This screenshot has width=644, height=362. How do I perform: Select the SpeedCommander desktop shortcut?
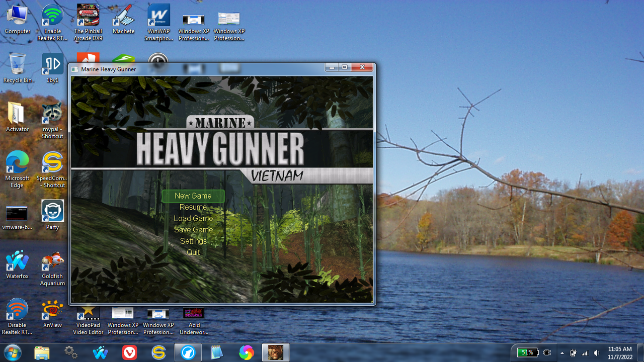click(x=52, y=170)
